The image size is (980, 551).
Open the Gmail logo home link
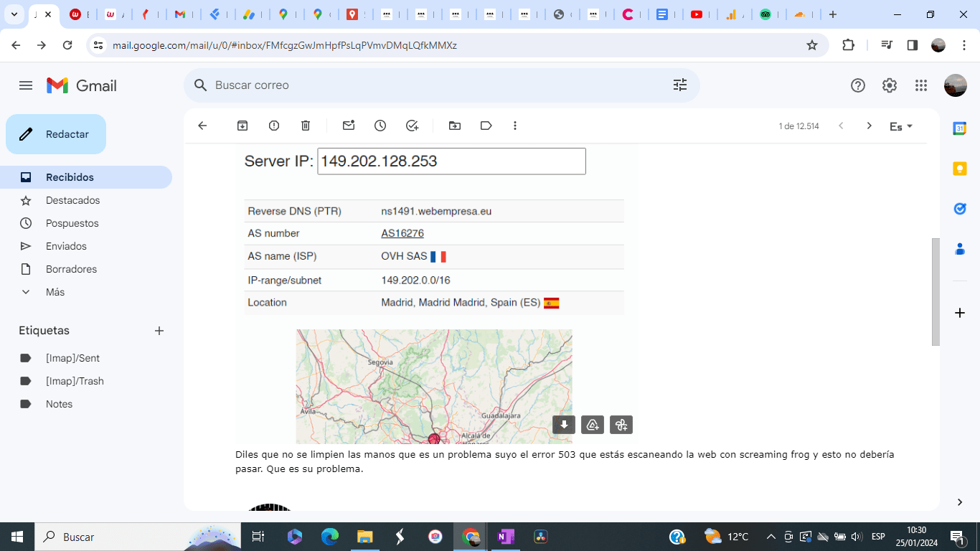(82, 85)
